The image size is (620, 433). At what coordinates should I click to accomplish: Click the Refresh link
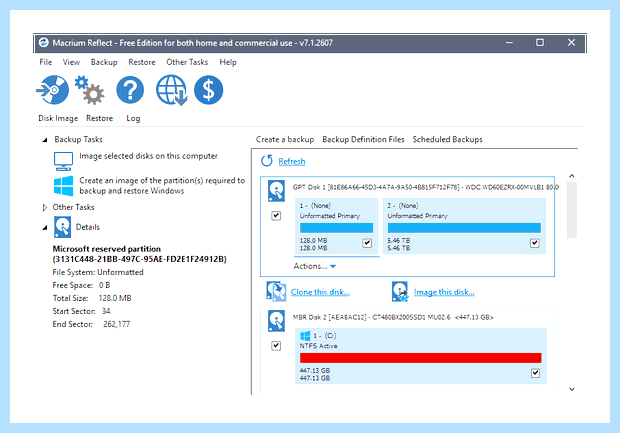click(x=292, y=161)
